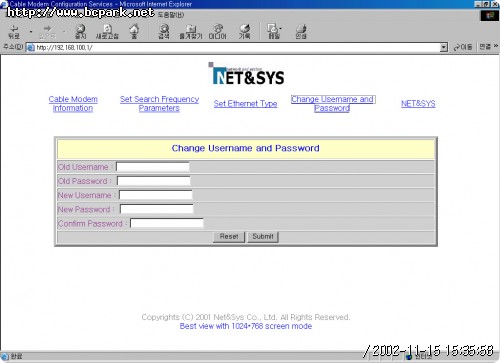Click the New Password input field
The image size is (500, 363).
point(157,209)
